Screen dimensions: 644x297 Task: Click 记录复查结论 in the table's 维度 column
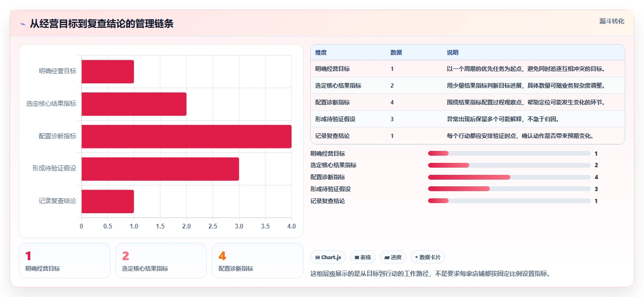coord(333,136)
